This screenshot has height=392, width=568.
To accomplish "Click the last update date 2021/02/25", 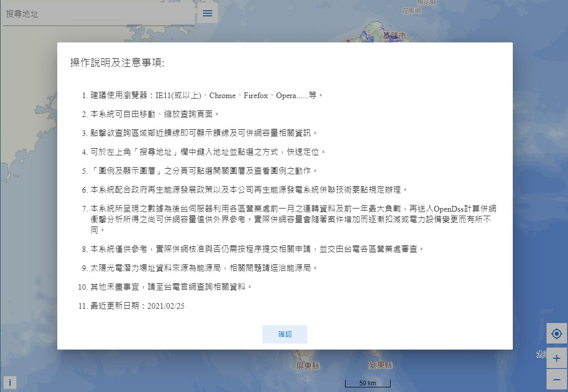I will tap(137, 306).
